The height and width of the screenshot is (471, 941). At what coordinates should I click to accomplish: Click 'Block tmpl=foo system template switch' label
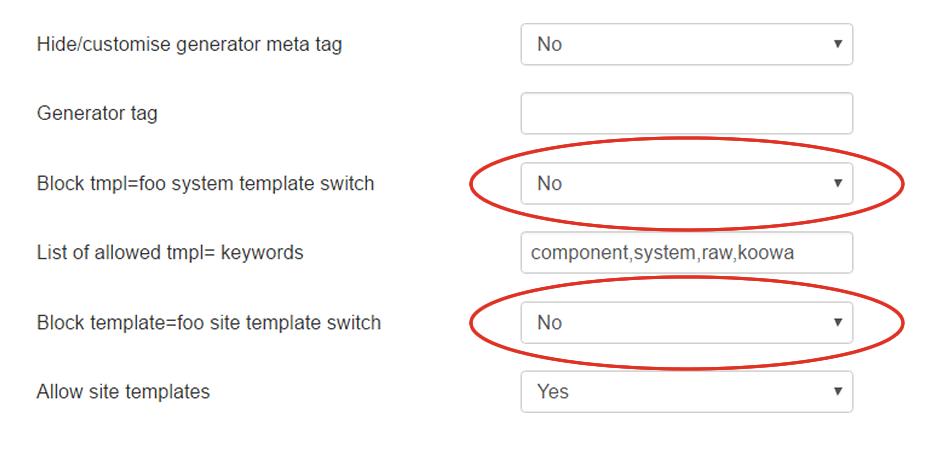pos(205,183)
